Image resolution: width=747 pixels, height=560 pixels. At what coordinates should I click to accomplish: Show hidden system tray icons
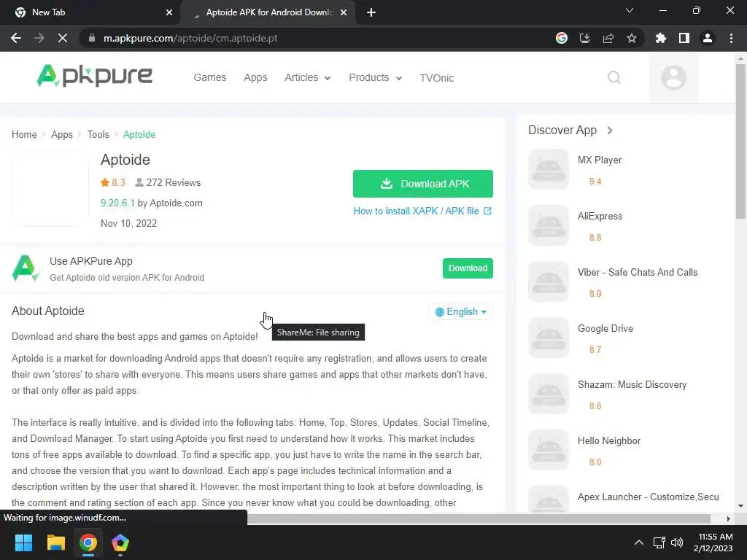point(639,542)
